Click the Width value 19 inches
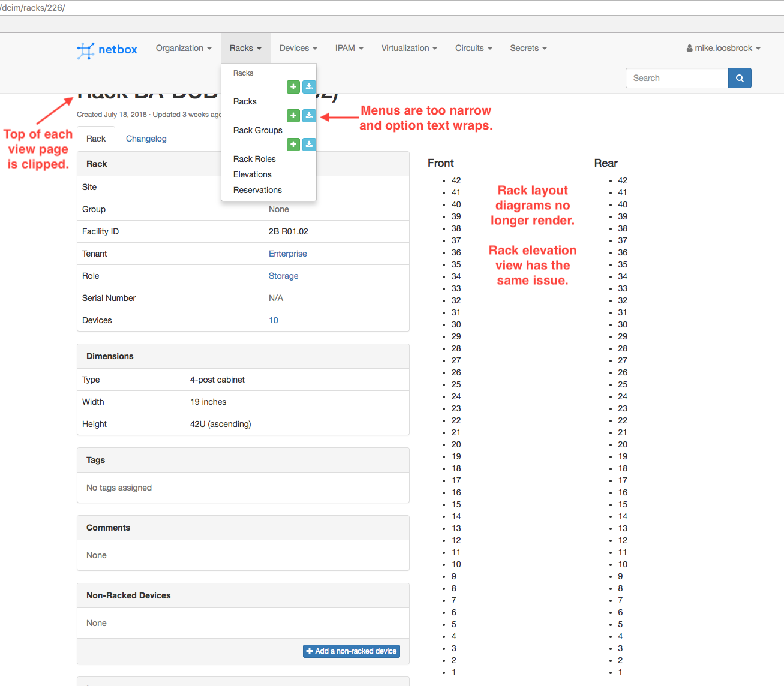Image resolution: width=784 pixels, height=686 pixels. click(208, 402)
